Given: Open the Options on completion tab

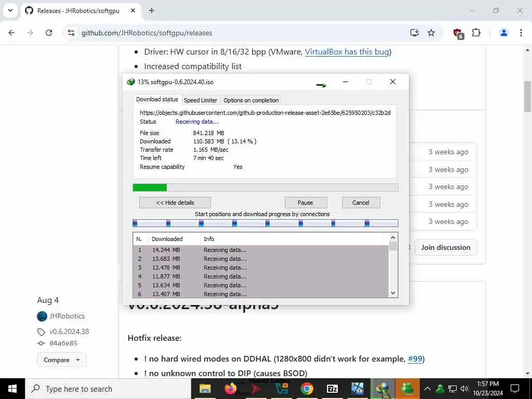Looking at the screenshot, I should pyautogui.click(x=251, y=100).
